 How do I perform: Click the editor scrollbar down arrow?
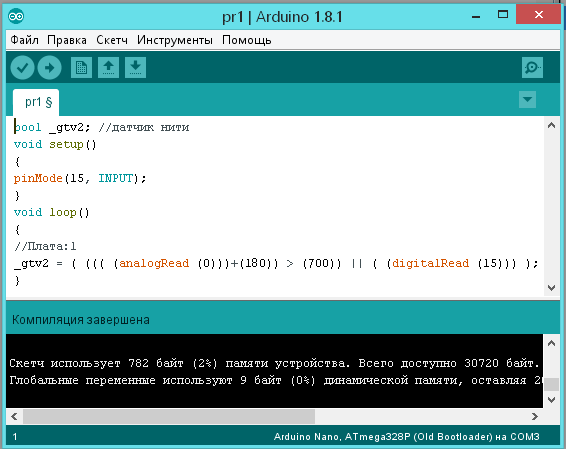[x=551, y=288]
